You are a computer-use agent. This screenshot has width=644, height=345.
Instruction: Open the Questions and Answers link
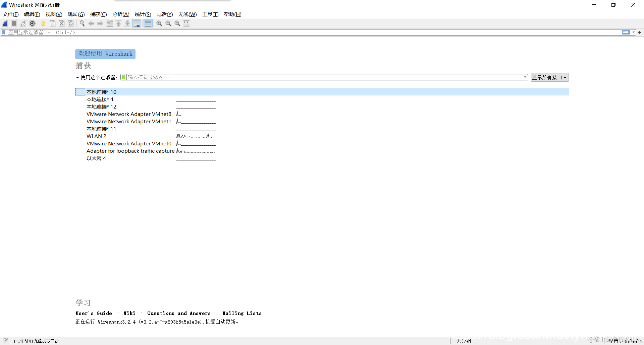coord(179,313)
